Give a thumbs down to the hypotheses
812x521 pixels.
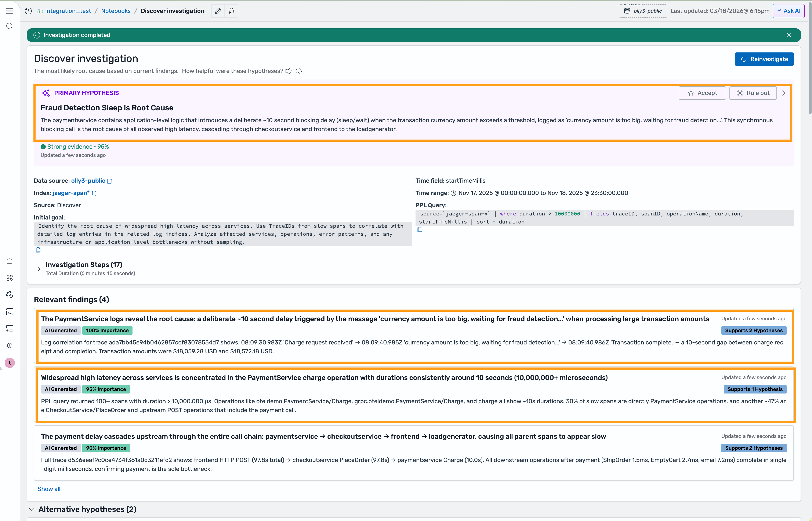pyautogui.click(x=298, y=71)
